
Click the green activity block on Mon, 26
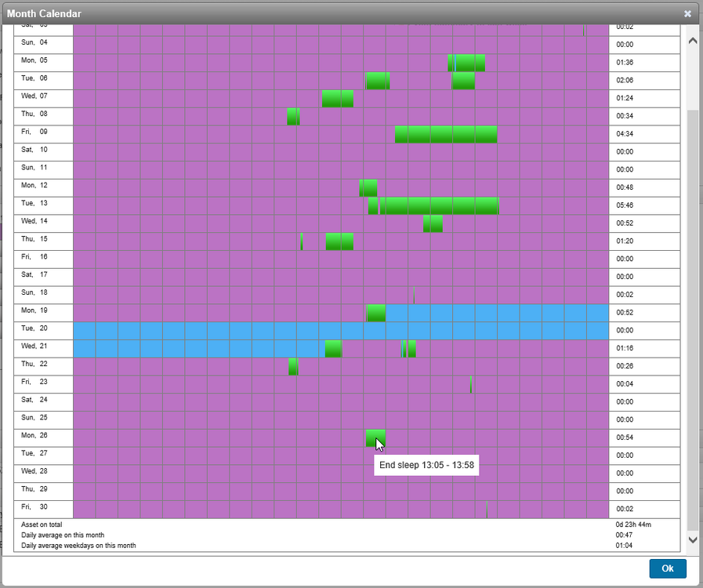tap(375, 438)
